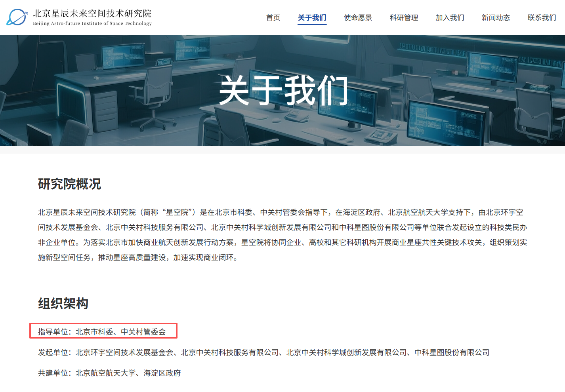565x392 pixels.
Task: Click the English name Beijing Astro-future Institute
Action: click(x=92, y=23)
